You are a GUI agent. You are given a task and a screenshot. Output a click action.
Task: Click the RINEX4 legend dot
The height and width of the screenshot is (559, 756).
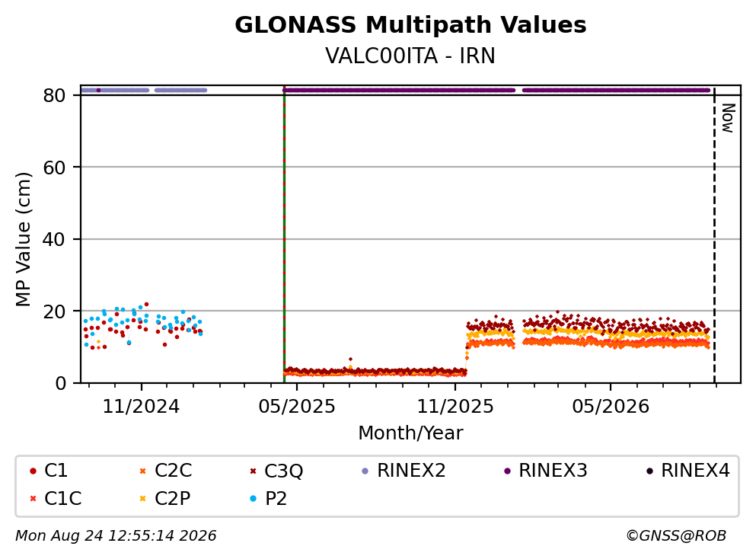649,471
